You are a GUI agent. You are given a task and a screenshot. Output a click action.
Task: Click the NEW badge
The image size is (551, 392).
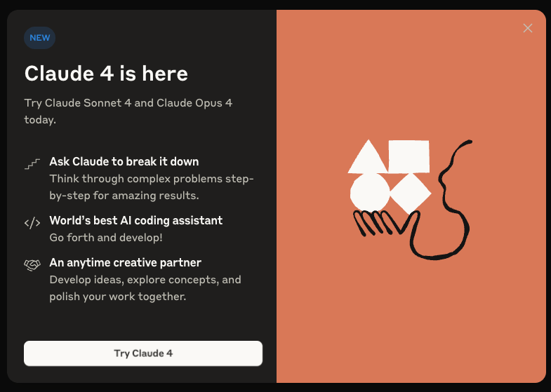(40, 38)
